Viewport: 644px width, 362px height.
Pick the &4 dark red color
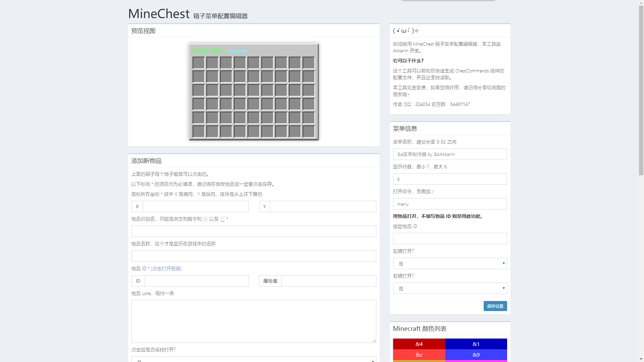419,344
